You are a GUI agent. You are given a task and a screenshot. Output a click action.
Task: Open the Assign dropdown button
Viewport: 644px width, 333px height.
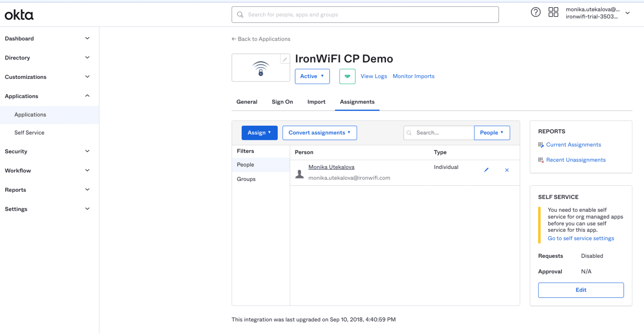[x=260, y=133]
